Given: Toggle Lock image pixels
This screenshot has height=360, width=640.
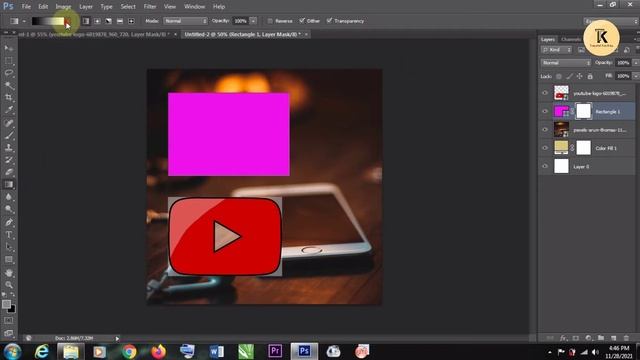Looking at the screenshot, I should click(569, 76).
